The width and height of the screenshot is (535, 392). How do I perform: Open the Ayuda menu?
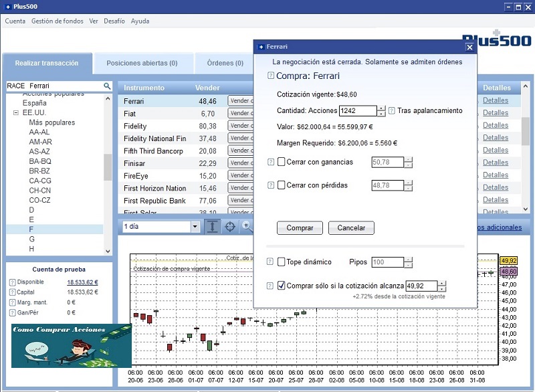(140, 21)
